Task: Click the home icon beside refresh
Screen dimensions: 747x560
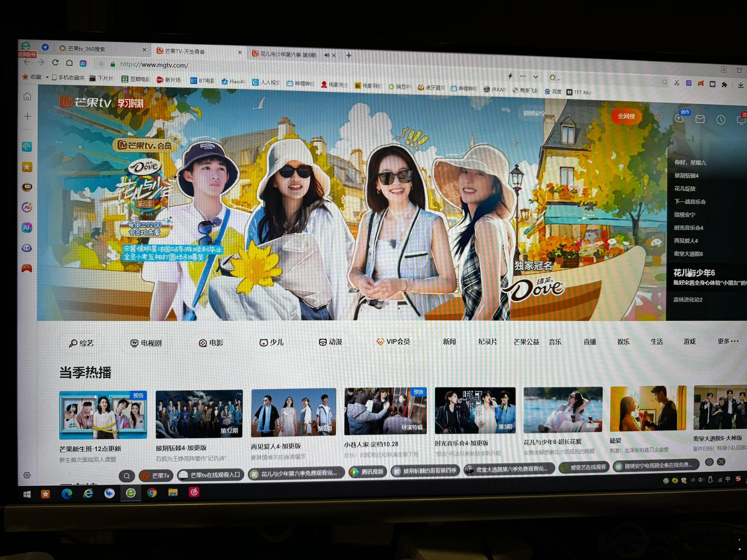Action: (x=69, y=63)
